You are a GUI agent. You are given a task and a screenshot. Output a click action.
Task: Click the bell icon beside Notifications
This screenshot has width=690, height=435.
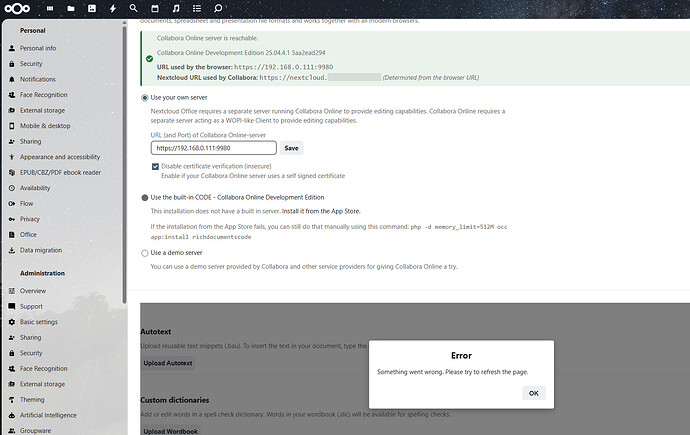[x=12, y=79]
